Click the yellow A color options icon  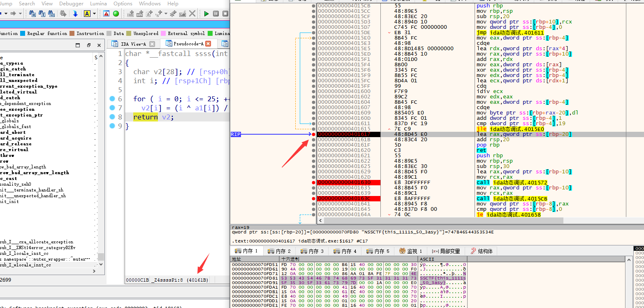87,13
